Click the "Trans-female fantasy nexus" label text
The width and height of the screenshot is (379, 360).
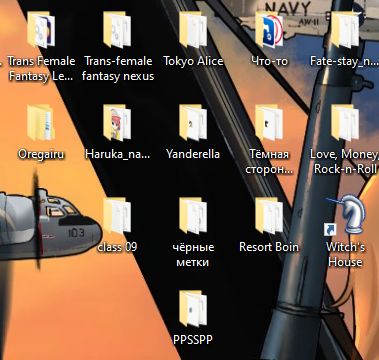click(118, 69)
